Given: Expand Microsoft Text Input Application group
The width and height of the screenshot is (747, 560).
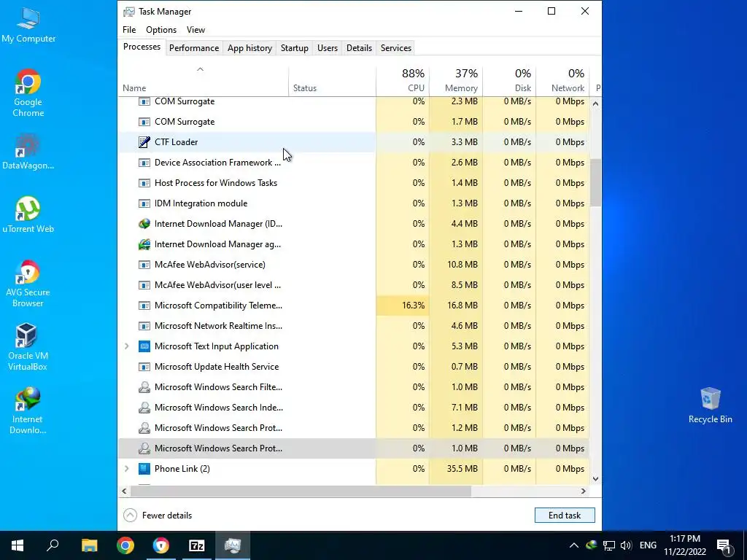Looking at the screenshot, I should pos(127,346).
